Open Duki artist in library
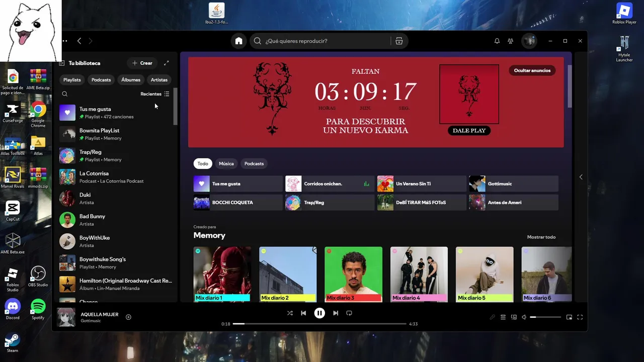Viewport: 644px width, 362px height. point(116,199)
